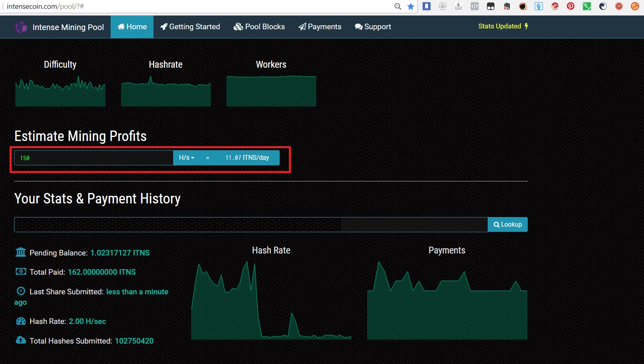Open the Getting Started page
Image resolution: width=644 pixels, height=364 pixels.
(190, 27)
